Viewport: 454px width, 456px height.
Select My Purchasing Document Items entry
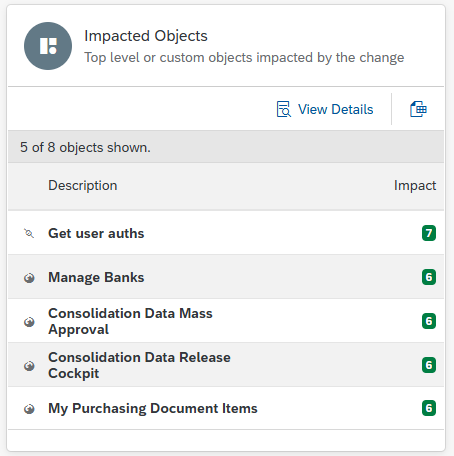click(226, 408)
